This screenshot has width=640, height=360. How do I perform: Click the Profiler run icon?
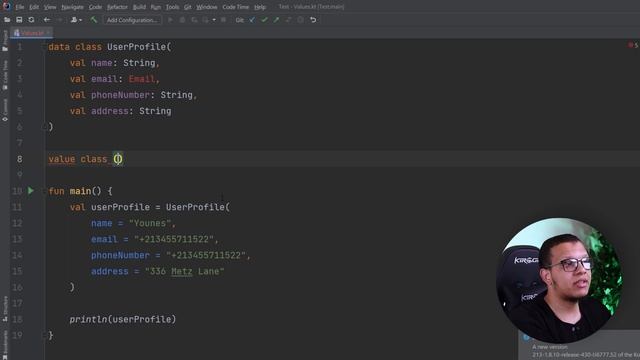pyautogui.click(x=206, y=20)
